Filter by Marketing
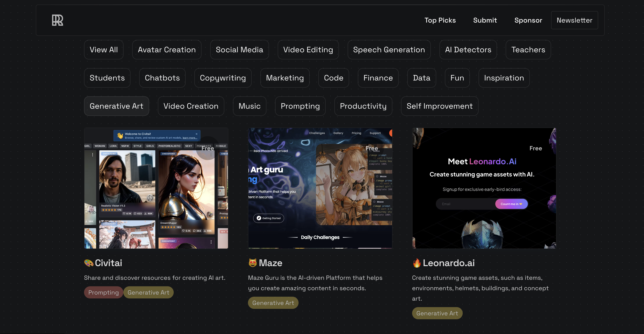This screenshot has width=644, height=334. (x=285, y=78)
